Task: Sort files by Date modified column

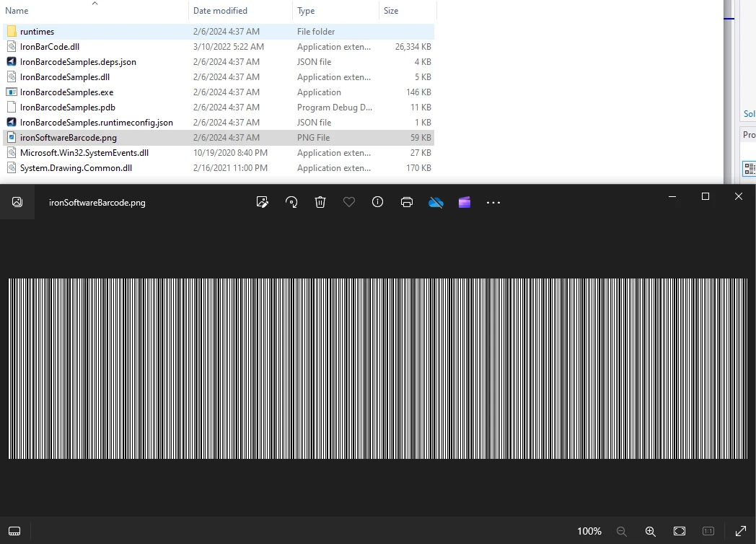Action: pyautogui.click(x=220, y=11)
